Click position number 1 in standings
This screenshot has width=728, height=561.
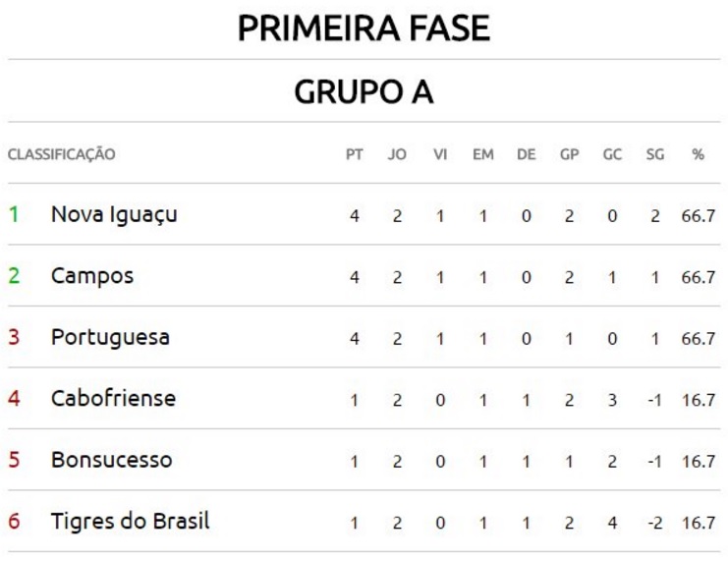click(14, 214)
